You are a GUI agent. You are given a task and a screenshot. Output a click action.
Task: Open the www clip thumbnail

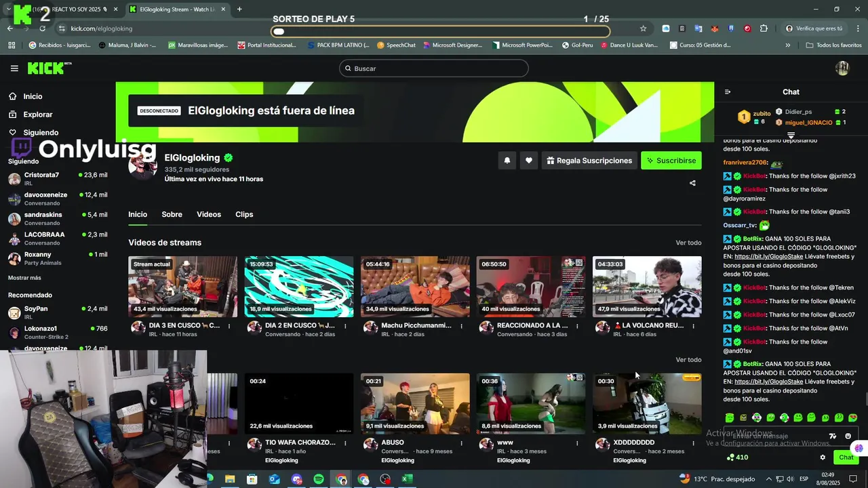(x=531, y=404)
